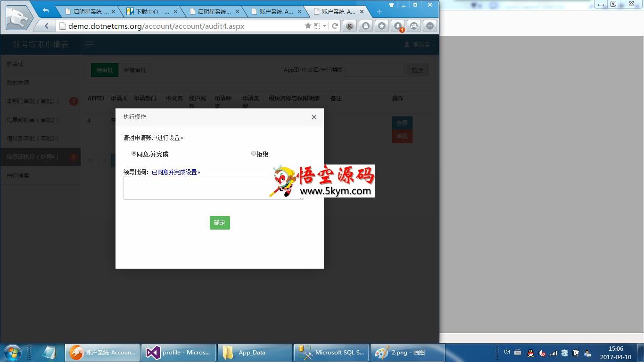Open the 李万宝 user dropdown
This screenshot has width=644, height=362.
419,45
